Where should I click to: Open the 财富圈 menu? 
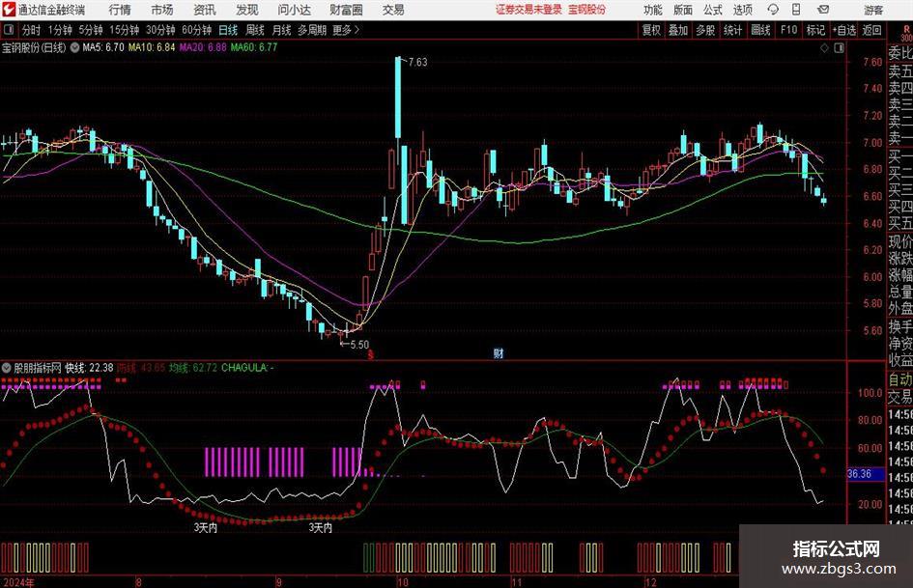pos(346,10)
